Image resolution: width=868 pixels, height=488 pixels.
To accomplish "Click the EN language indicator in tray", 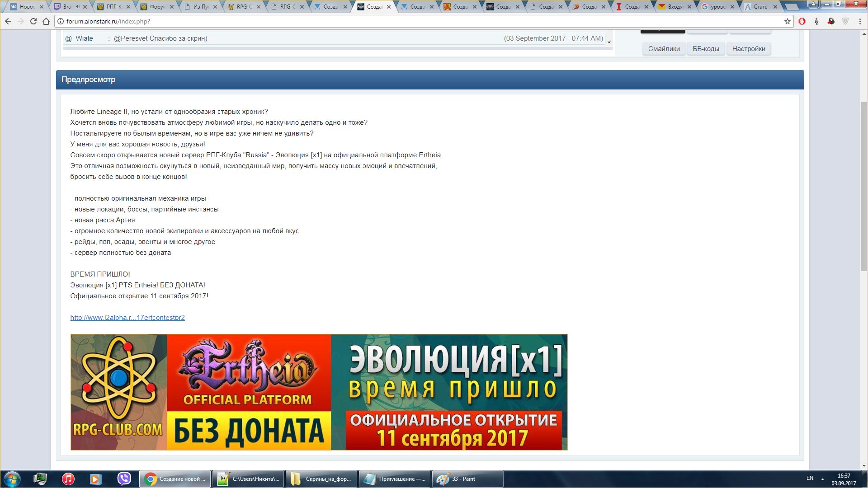I will pos(810,478).
